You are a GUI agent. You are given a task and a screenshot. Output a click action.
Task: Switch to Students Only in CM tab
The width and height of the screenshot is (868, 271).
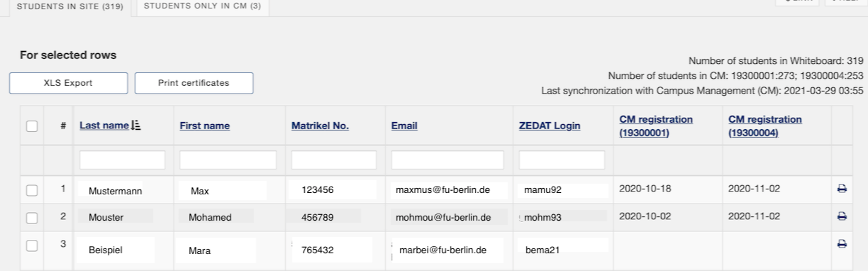pos(203,6)
